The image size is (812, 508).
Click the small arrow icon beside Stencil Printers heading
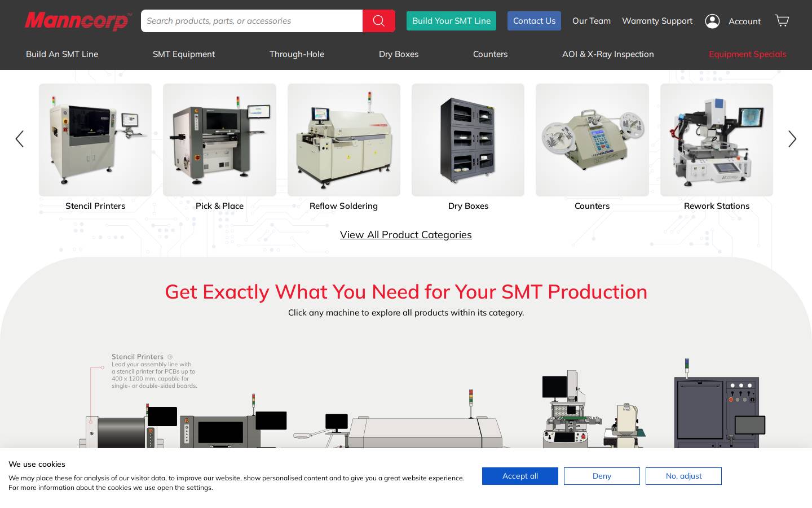[x=170, y=357]
